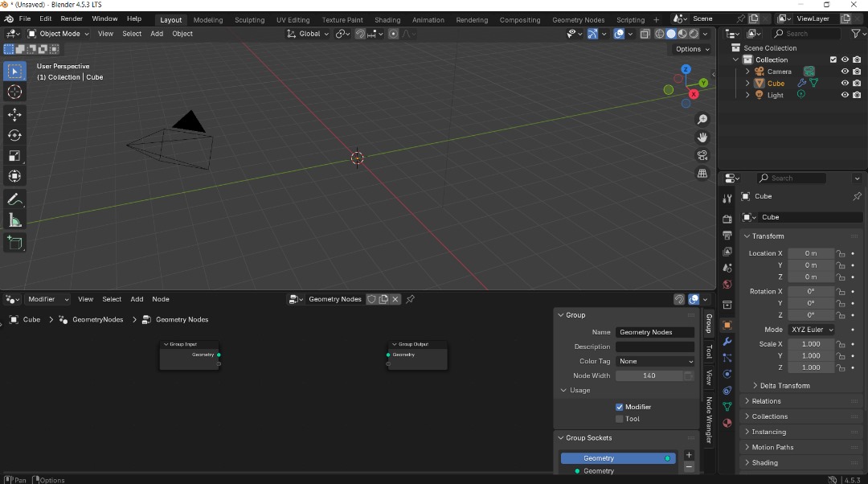
Task: Click the zoom magnifier viewport icon
Action: pyautogui.click(x=702, y=120)
